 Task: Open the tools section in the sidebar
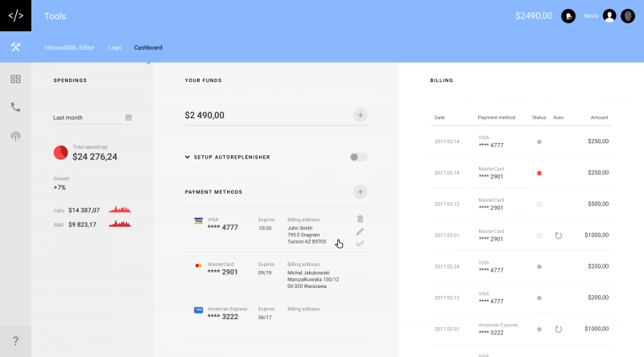(15, 47)
